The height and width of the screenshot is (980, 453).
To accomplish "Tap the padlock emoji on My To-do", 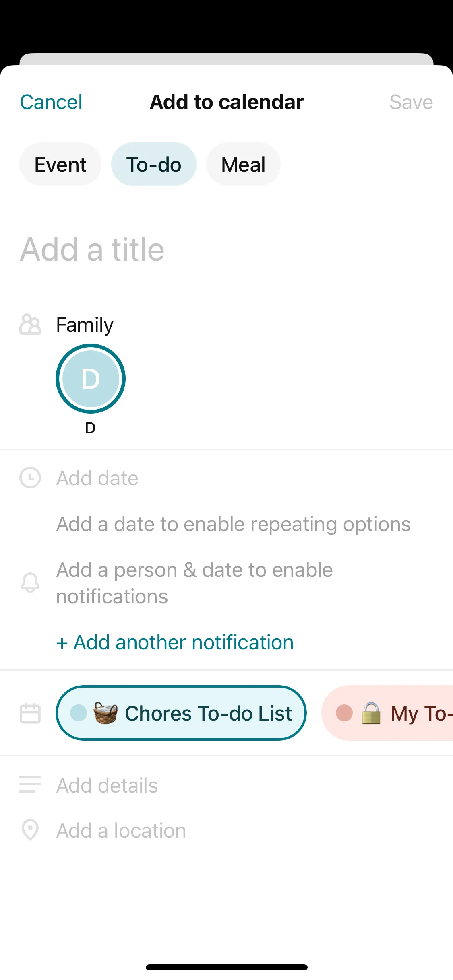I will (x=371, y=713).
